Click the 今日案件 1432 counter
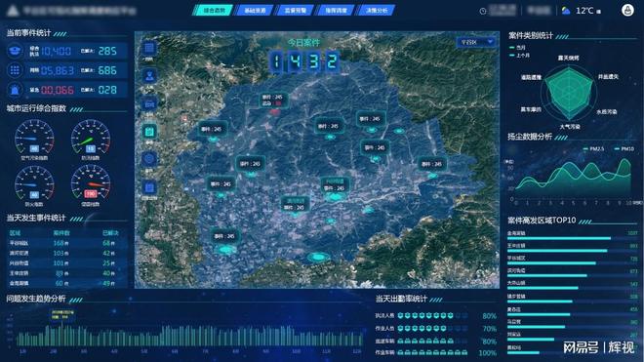This screenshot has width=644, height=362. [303, 61]
